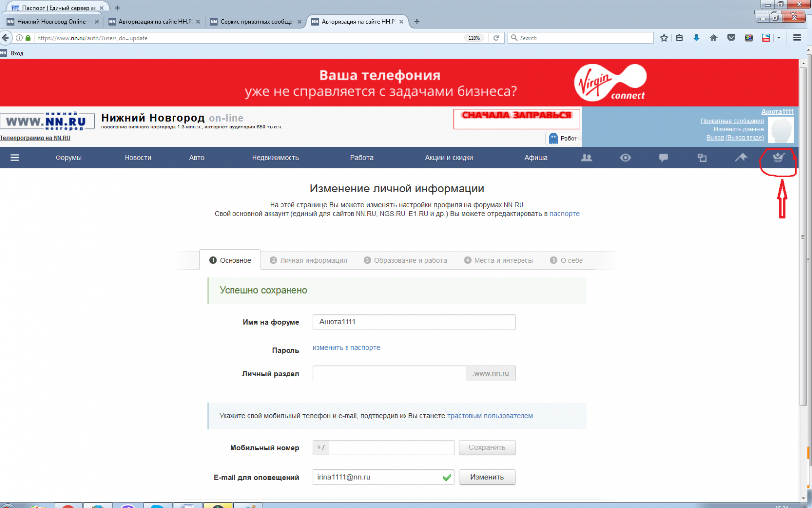Bookmark page with the star icon
This screenshot has width=812, height=508.
coord(664,38)
